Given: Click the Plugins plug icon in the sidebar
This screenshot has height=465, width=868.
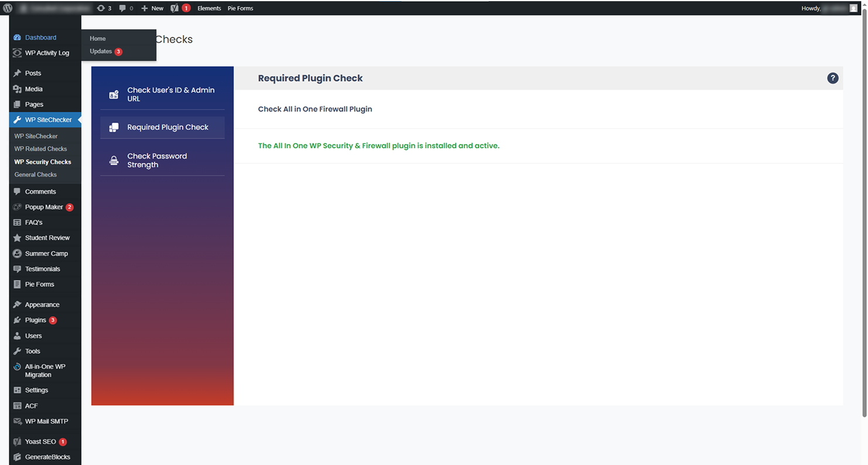Looking at the screenshot, I should (17, 320).
